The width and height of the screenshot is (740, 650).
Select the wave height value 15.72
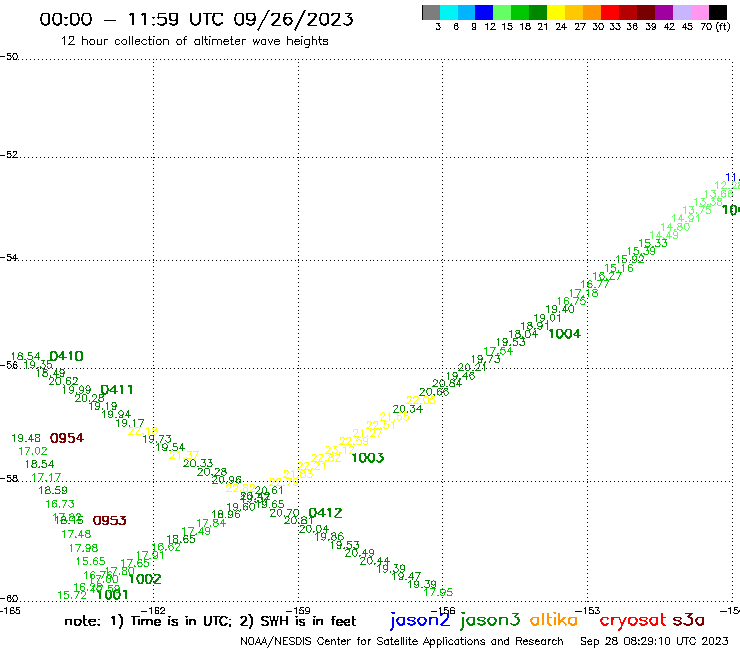(x=72, y=595)
